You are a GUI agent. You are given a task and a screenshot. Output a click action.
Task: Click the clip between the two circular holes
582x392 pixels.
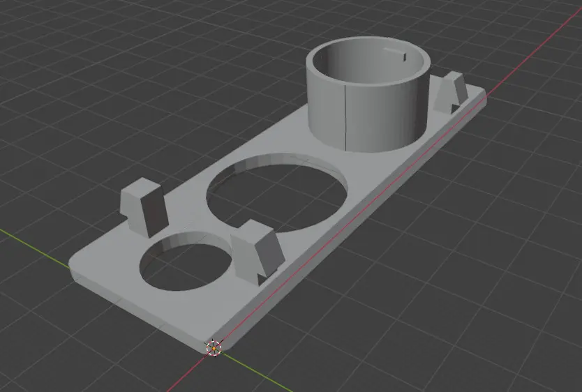(257, 252)
